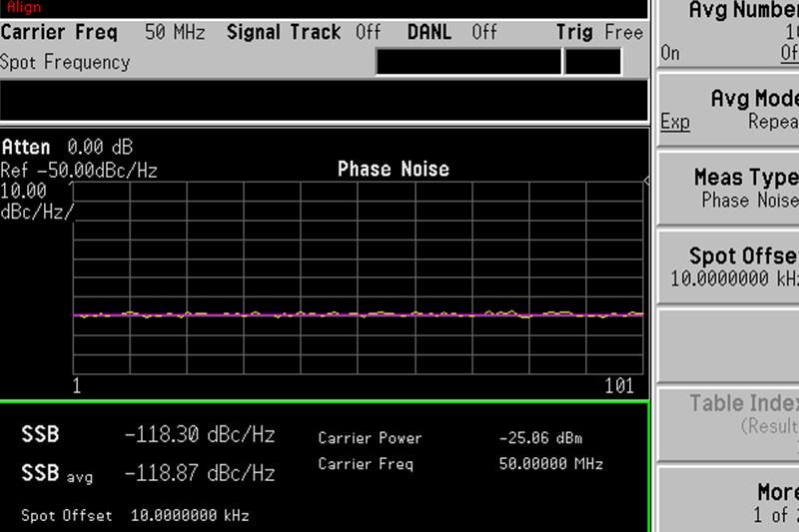
Task: Click the red Align status indicator
Action: [x=24, y=8]
